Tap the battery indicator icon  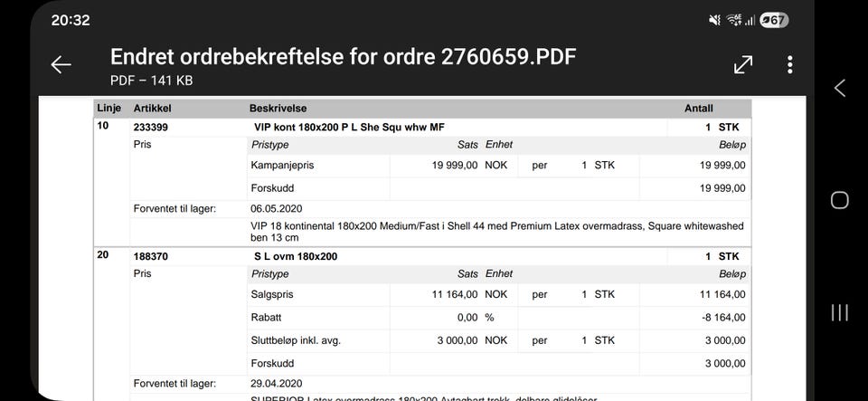click(x=774, y=20)
